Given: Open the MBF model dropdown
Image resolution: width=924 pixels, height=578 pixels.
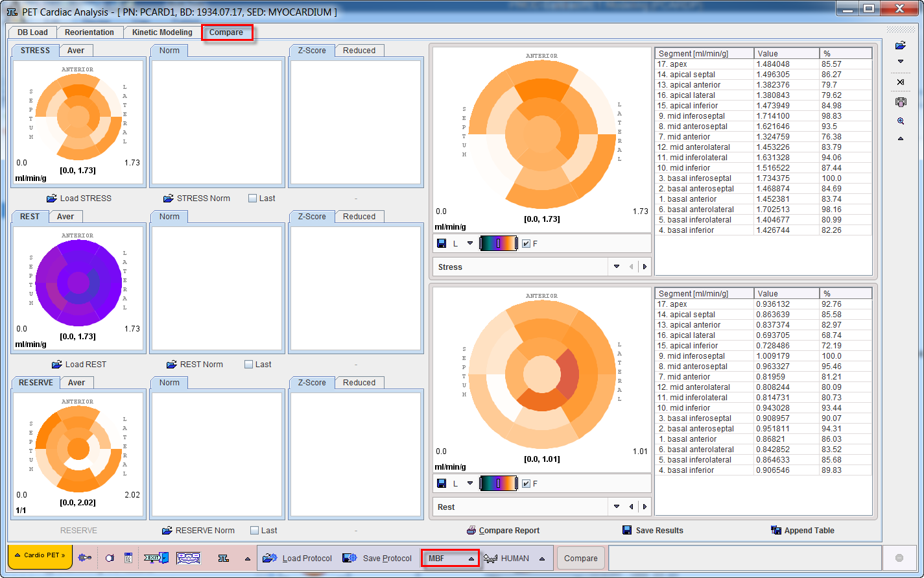Looking at the screenshot, I should (x=451, y=558).
